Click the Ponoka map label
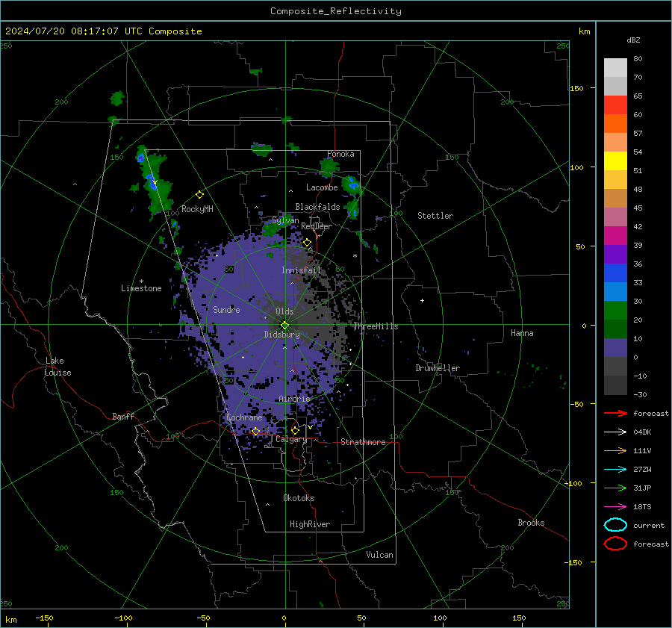The height and width of the screenshot is (628, 672). (340, 154)
